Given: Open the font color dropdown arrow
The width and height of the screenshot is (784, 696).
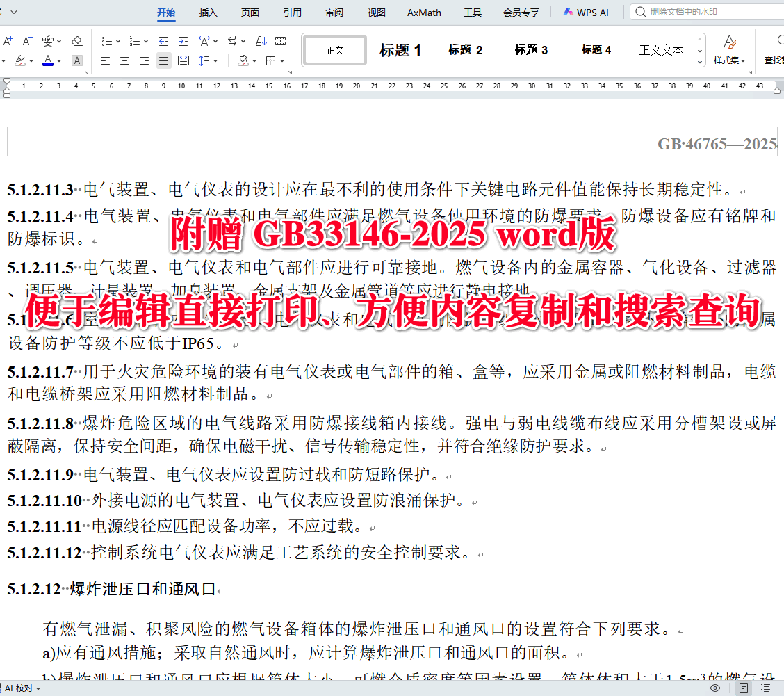Looking at the screenshot, I should click(x=58, y=60).
